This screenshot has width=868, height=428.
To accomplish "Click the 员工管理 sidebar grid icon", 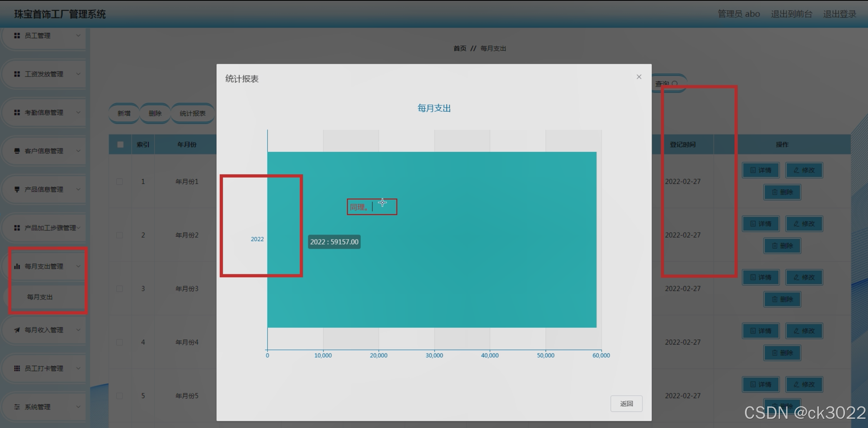I will click(17, 35).
